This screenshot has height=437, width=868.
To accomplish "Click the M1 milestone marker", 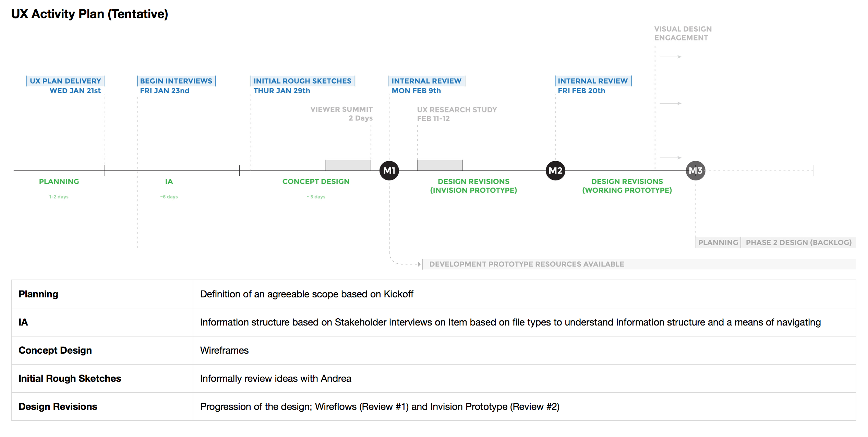I will (389, 170).
